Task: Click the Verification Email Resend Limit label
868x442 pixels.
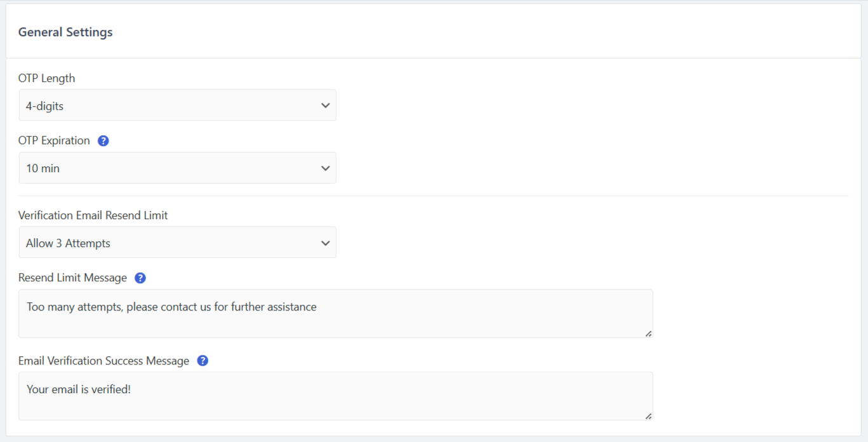Action: tap(93, 215)
